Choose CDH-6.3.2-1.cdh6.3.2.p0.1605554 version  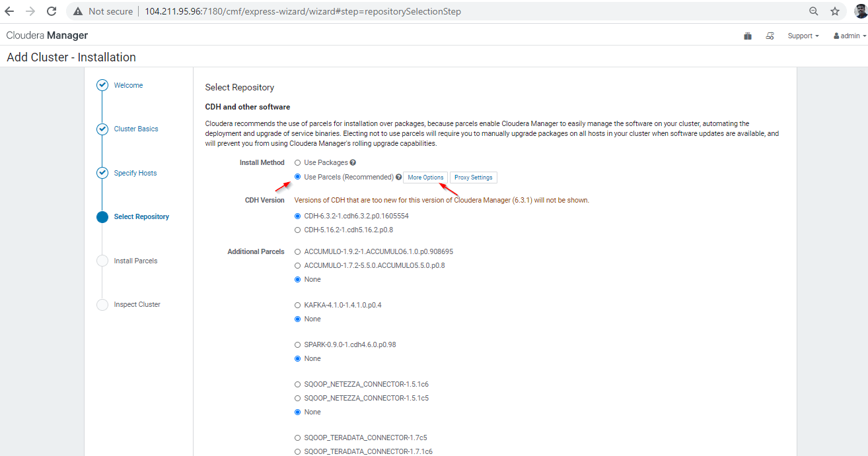297,216
